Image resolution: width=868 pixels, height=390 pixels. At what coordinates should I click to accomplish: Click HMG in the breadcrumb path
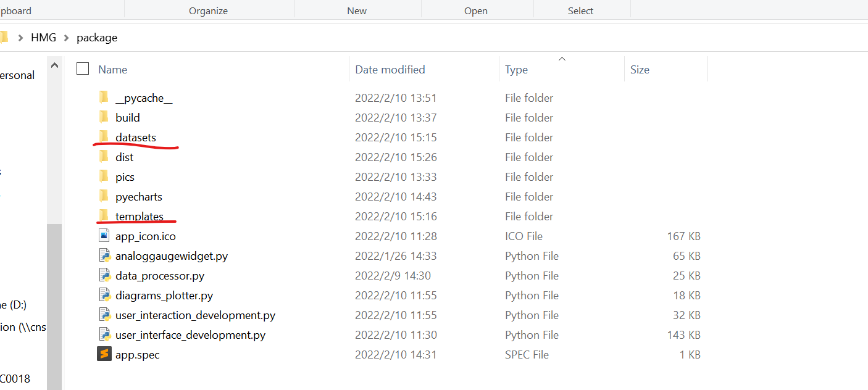[x=43, y=38]
